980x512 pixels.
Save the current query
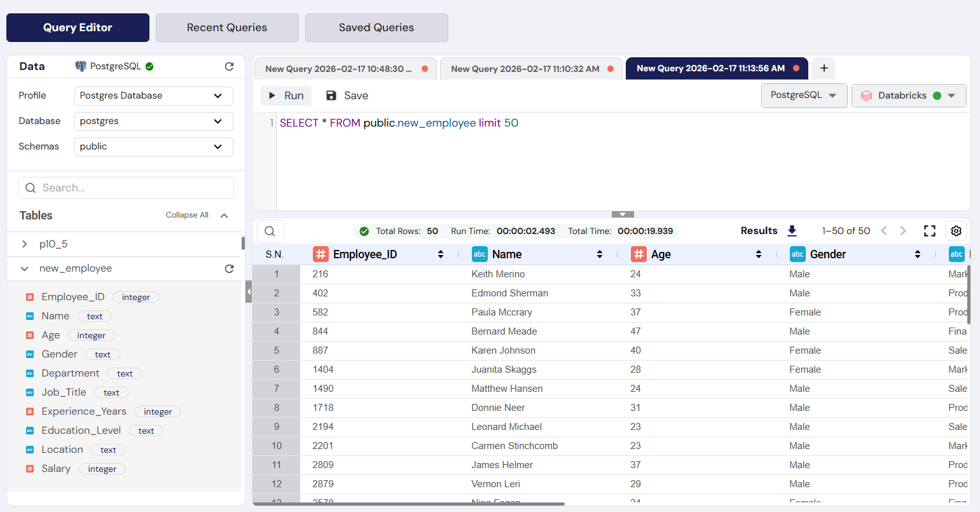pos(347,95)
